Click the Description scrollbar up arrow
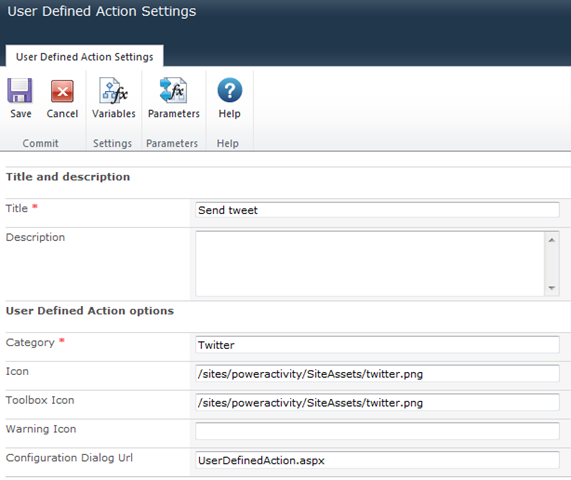Viewport: 571px width, 480px height. click(552, 240)
